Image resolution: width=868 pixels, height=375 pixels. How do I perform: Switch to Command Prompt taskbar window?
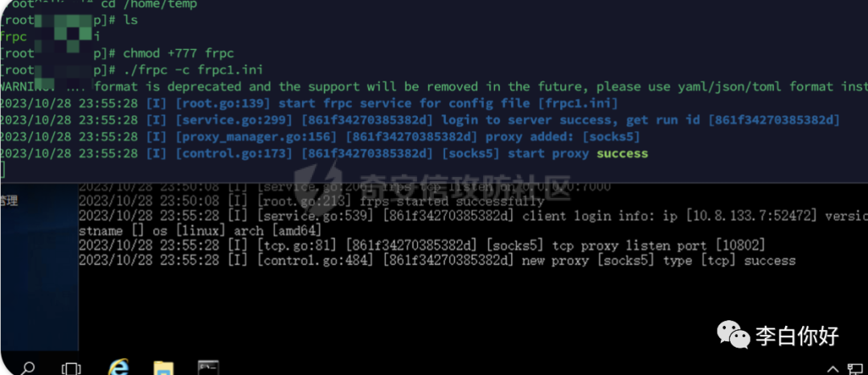(x=208, y=368)
